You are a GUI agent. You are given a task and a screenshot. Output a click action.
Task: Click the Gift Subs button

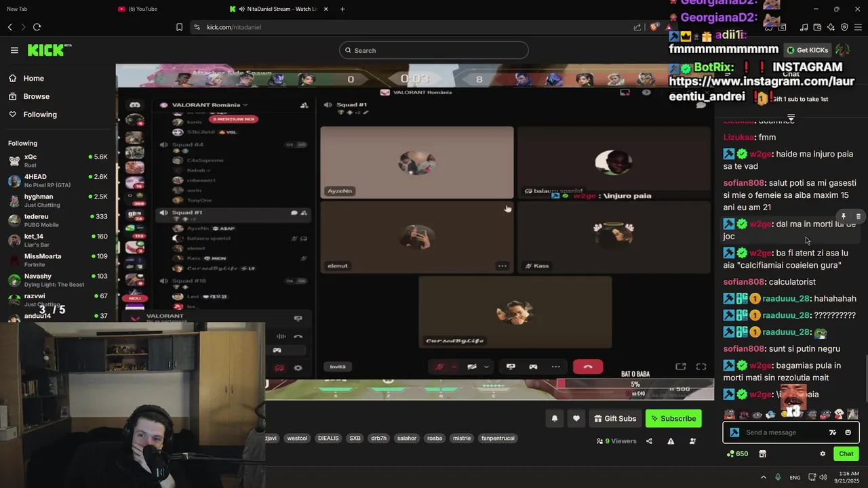tap(615, 419)
